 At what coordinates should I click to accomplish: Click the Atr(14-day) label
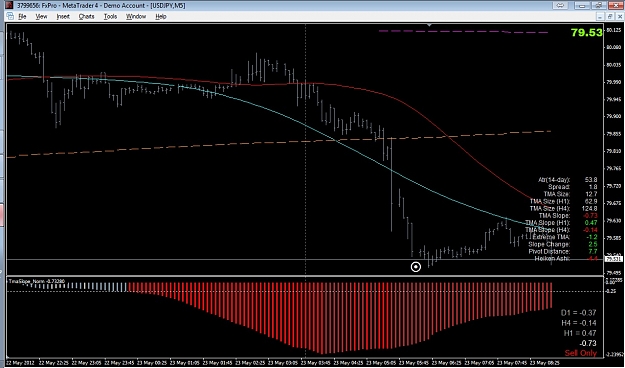point(554,180)
